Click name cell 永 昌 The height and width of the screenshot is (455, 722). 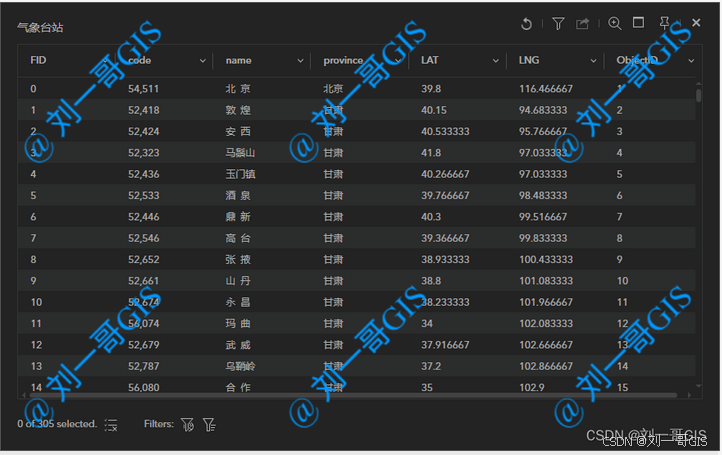click(x=238, y=302)
